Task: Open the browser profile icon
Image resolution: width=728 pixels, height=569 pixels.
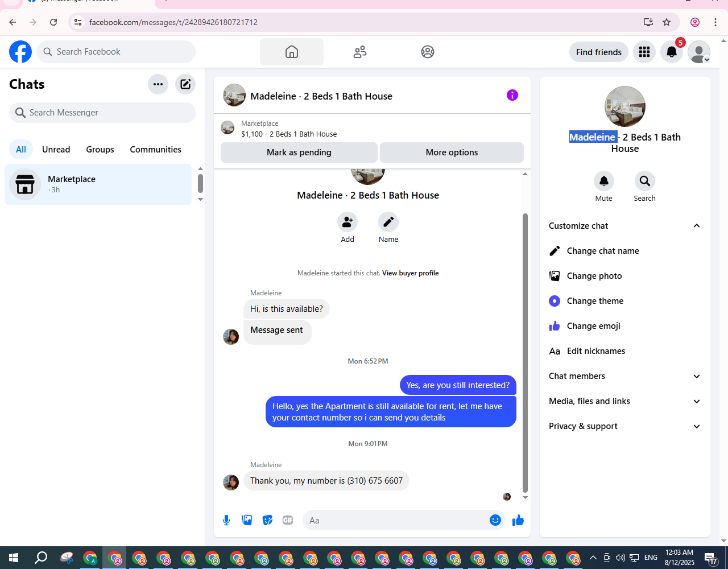Action: coord(695,22)
